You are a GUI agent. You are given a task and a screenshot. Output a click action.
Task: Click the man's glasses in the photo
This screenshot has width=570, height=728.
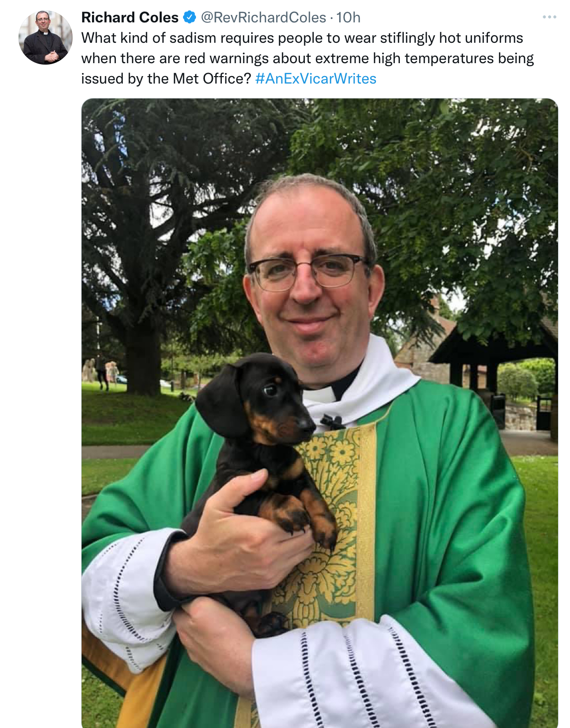click(307, 272)
